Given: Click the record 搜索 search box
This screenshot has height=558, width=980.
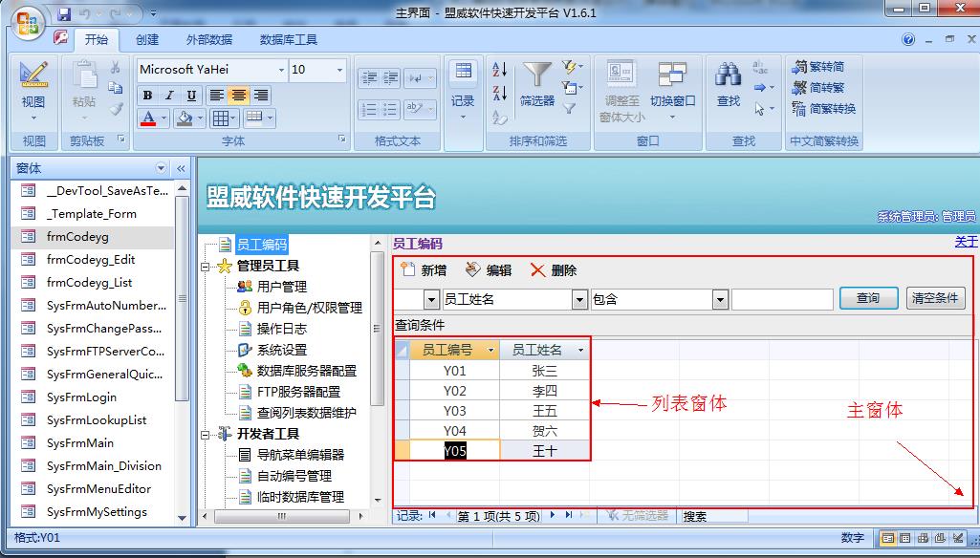Looking at the screenshot, I should [714, 516].
